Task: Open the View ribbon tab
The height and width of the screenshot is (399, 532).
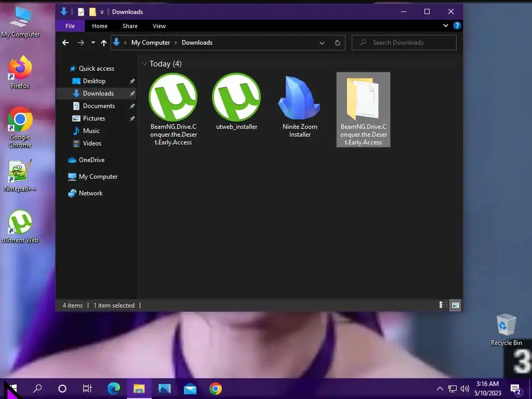Action: click(x=159, y=26)
